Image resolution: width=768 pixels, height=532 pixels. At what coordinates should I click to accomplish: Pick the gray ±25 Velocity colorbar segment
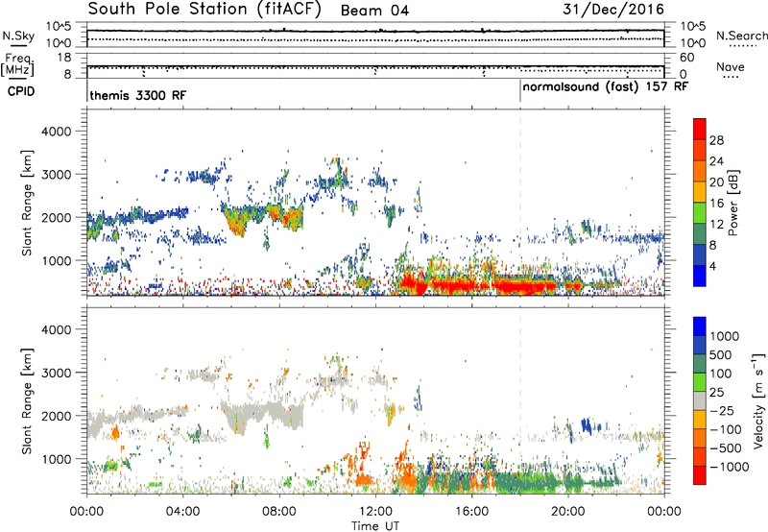(x=700, y=400)
